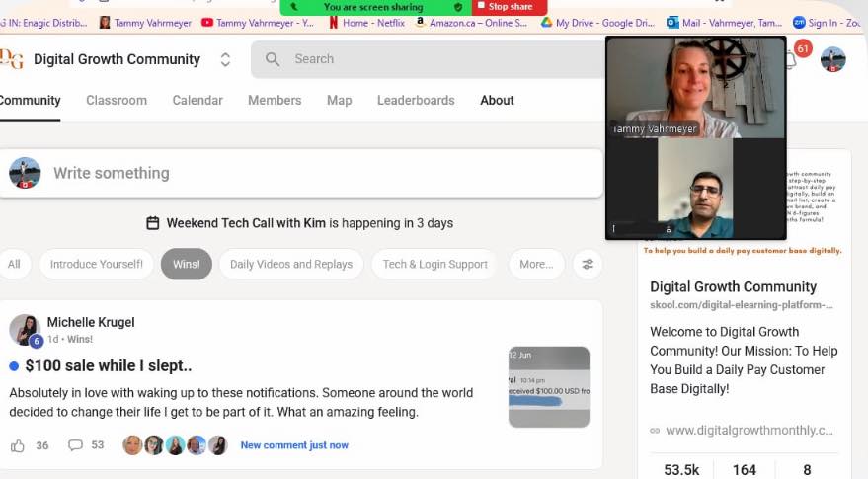Click your avatar beside Write something

point(25,173)
